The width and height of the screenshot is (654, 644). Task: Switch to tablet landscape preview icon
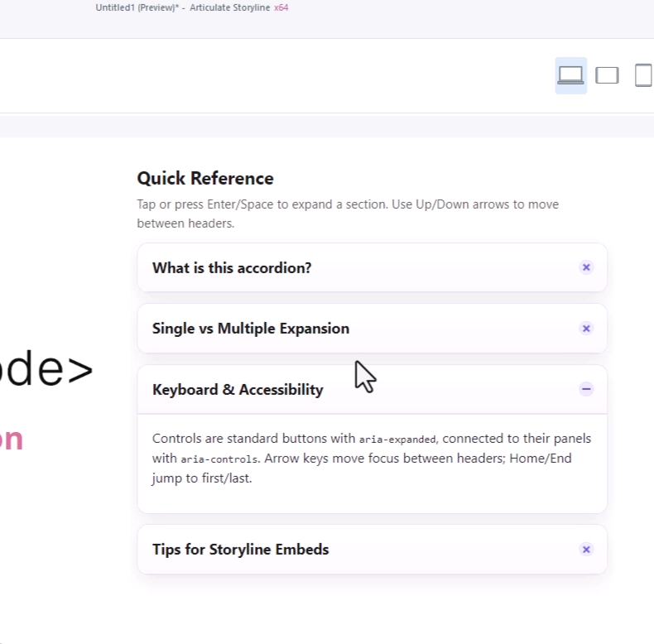[608, 75]
